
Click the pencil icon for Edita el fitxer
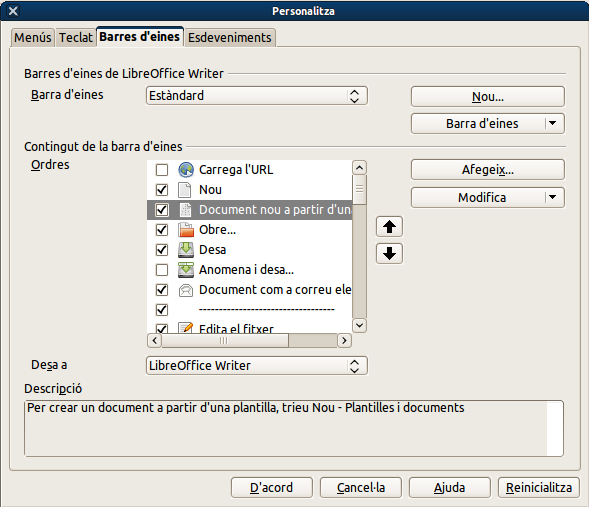tap(186, 328)
